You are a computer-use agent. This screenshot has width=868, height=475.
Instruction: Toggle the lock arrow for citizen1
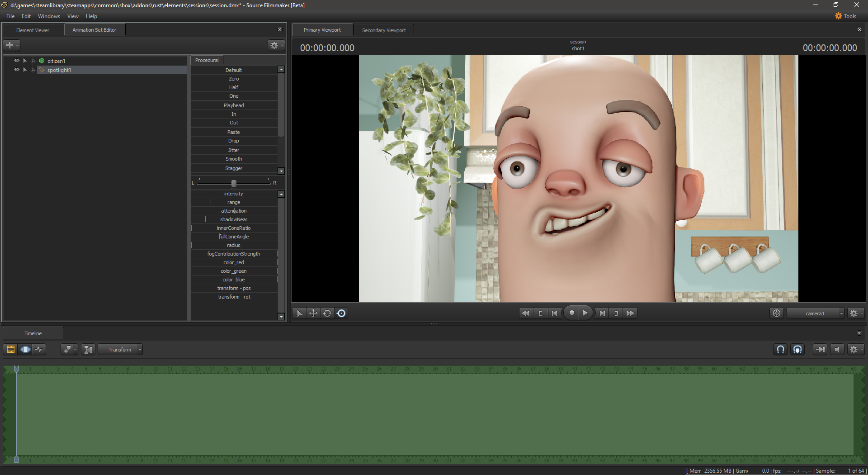25,61
